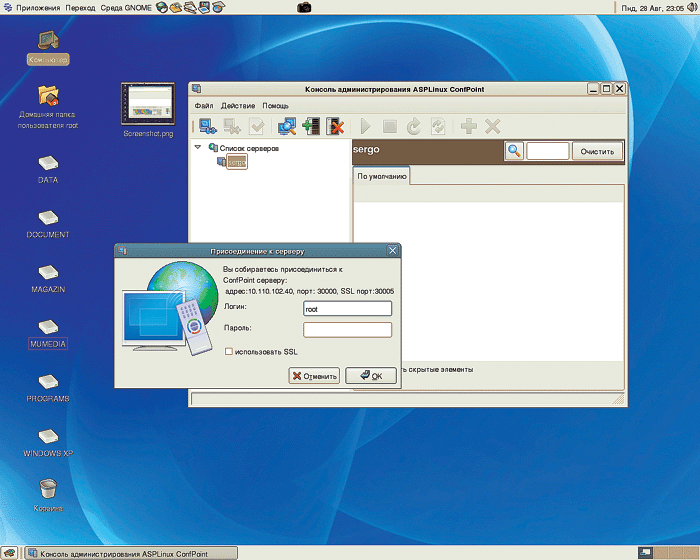This screenshot has width=700, height=560.
Task: Select the DATA drive desktop icon
Action: click(48, 169)
